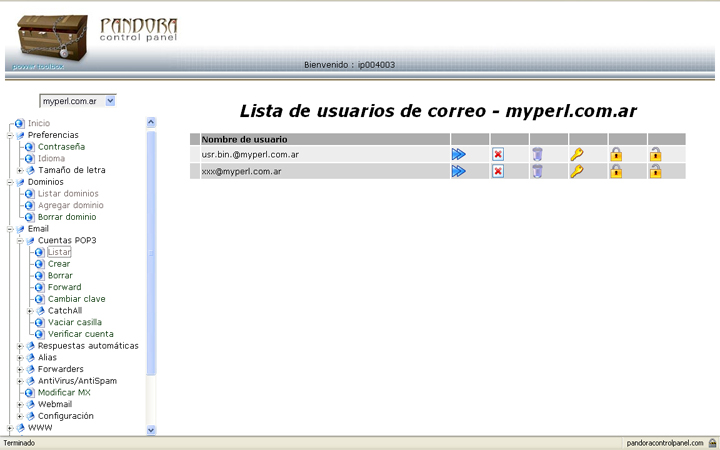Viewport: 720px width, 450px height.
Task: Select Crear under Cuentas POP3
Action: click(59, 264)
